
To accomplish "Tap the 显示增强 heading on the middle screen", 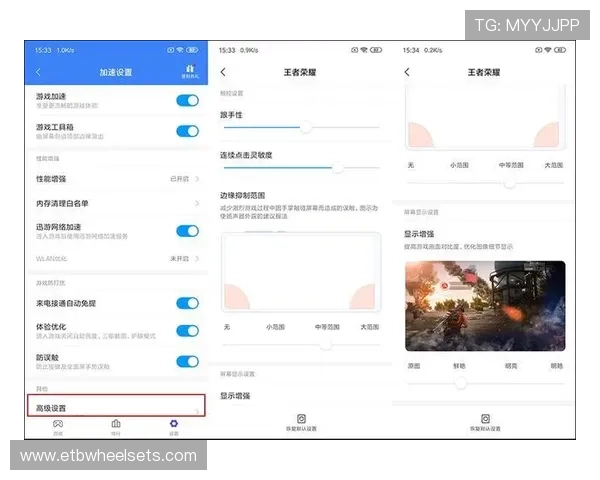I will tap(235, 396).
